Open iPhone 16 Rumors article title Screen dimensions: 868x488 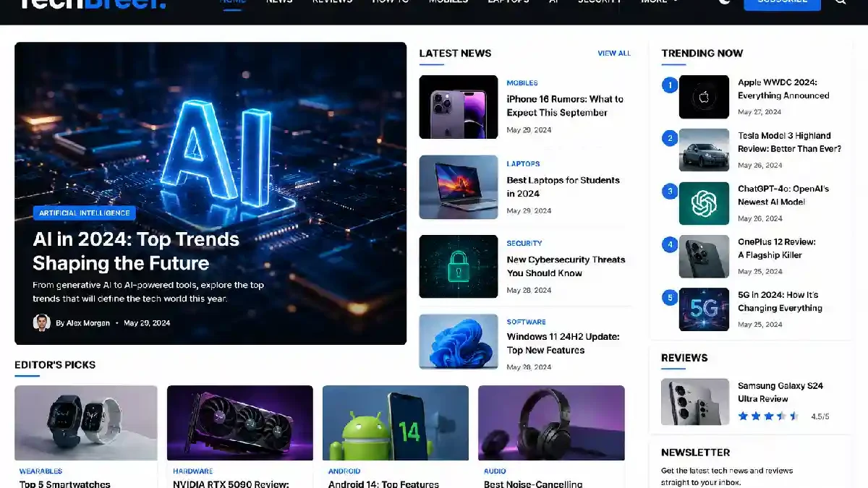[565, 106]
